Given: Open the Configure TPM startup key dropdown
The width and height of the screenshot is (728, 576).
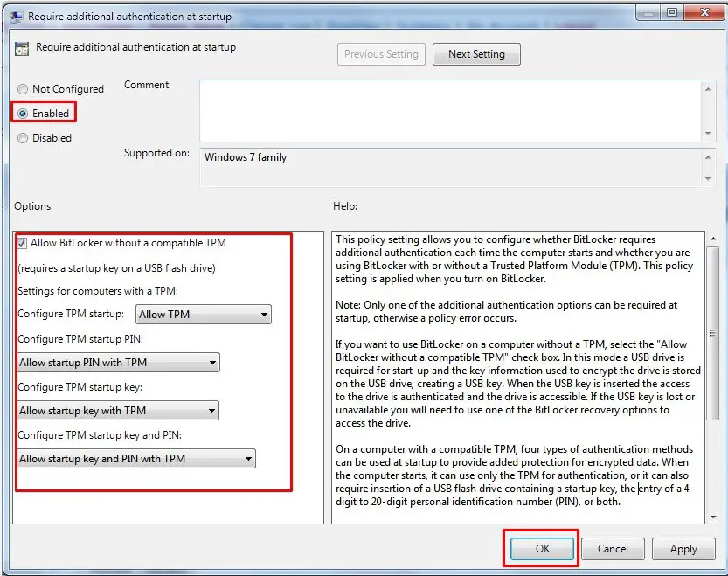Looking at the screenshot, I should (118, 411).
